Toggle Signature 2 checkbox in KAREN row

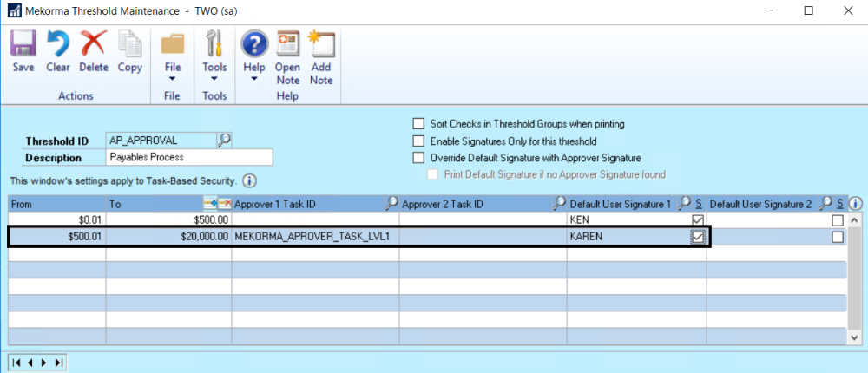[x=838, y=237]
